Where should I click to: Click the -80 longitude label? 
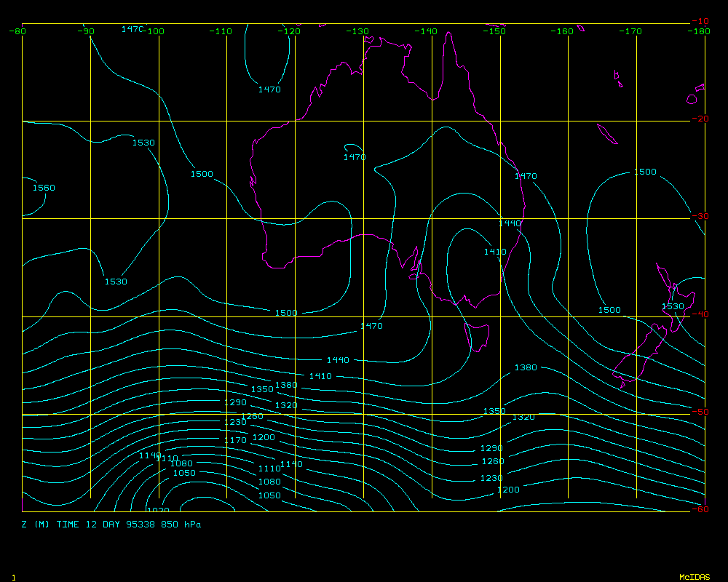pos(17,31)
